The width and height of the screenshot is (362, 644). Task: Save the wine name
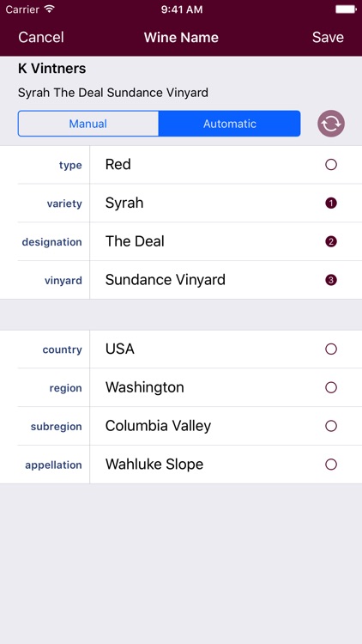(328, 38)
